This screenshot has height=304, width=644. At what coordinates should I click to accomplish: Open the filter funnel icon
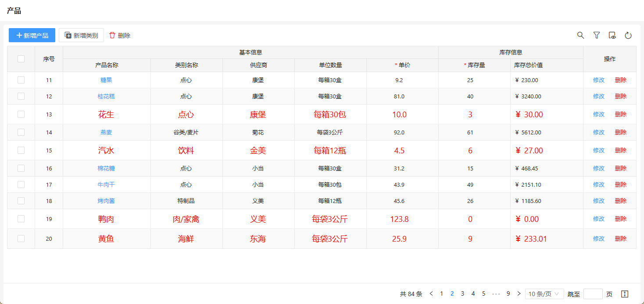point(596,36)
